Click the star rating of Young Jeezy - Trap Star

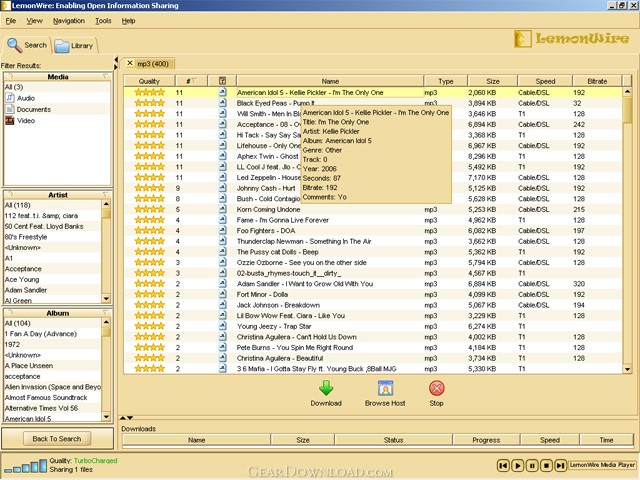(149, 326)
